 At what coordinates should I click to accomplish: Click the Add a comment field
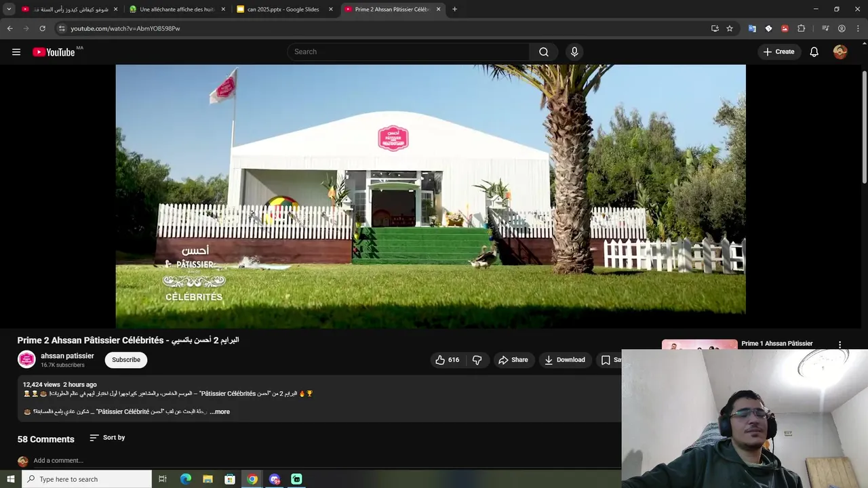[58, 461]
